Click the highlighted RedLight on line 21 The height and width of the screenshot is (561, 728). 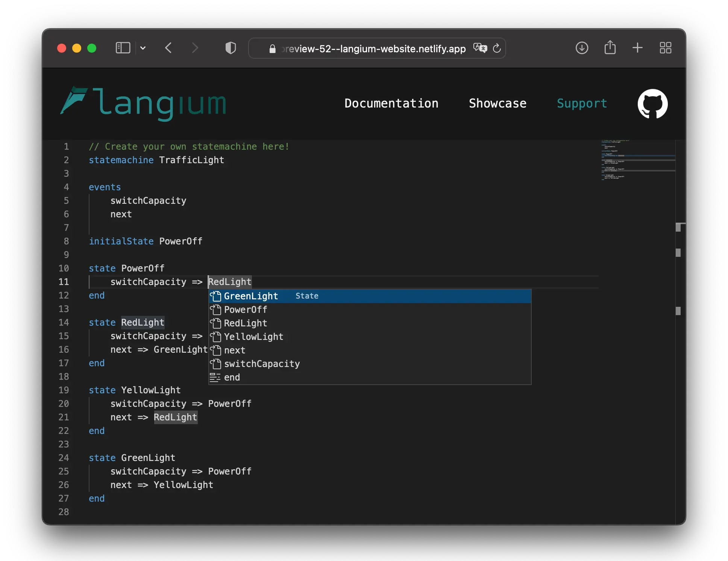click(x=175, y=417)
